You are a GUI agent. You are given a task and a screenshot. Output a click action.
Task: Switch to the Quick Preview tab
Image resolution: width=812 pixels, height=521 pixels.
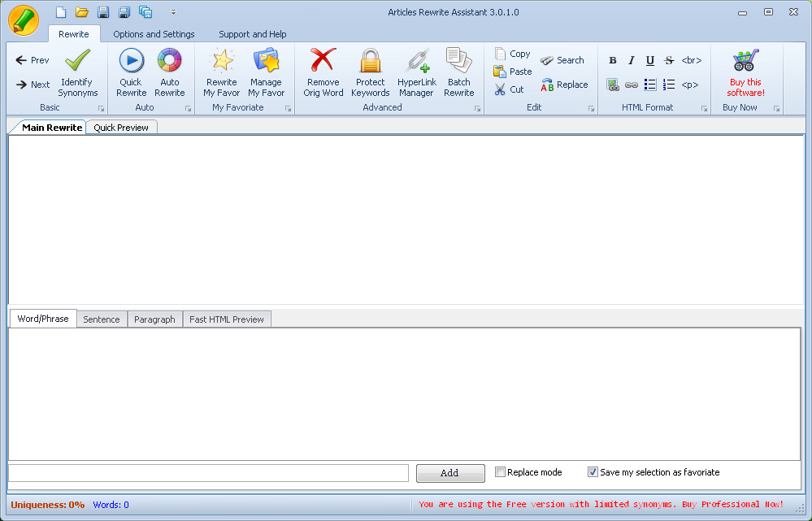[121, 128]
